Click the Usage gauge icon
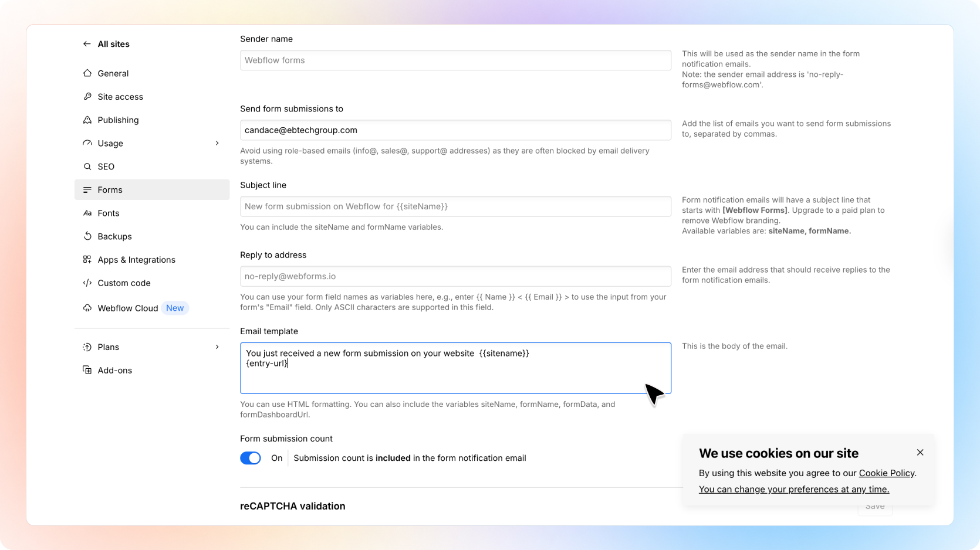The height and width of the screenshot is (550, 980). 87,143
